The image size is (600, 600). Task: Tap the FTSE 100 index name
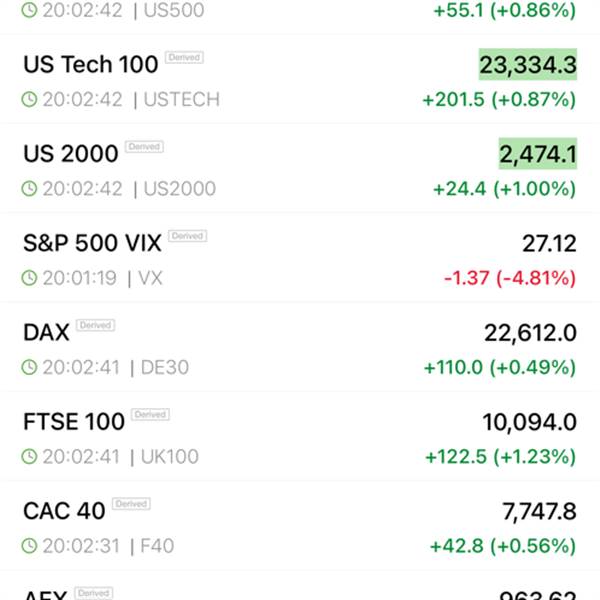coord(73,421)
